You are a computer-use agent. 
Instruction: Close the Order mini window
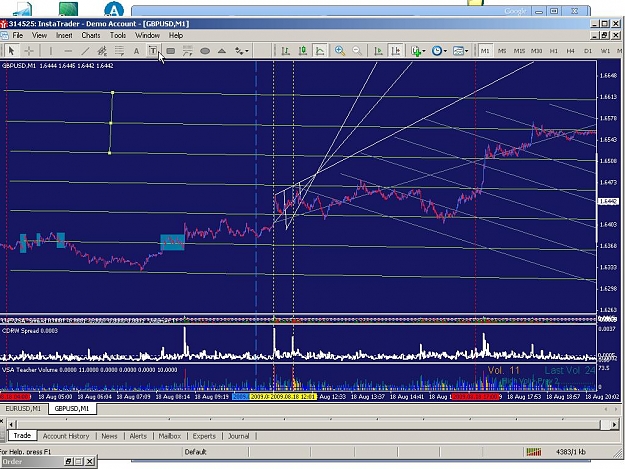pos(90,461)
